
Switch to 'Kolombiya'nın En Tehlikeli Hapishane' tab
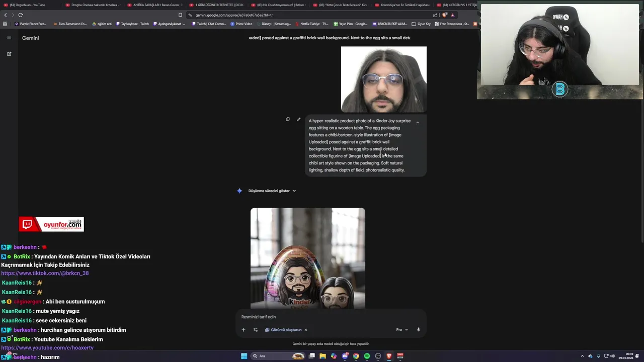pyautogui.click(x=401, y=5)
